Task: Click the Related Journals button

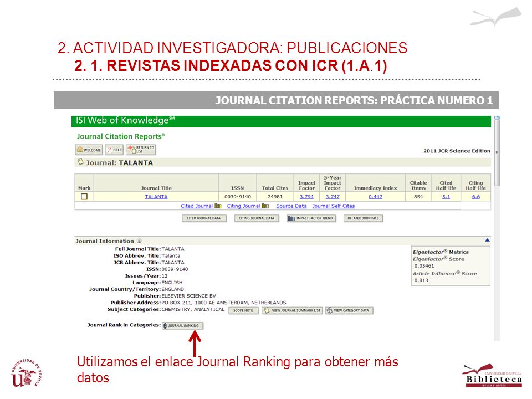Action: pos(363,218)
